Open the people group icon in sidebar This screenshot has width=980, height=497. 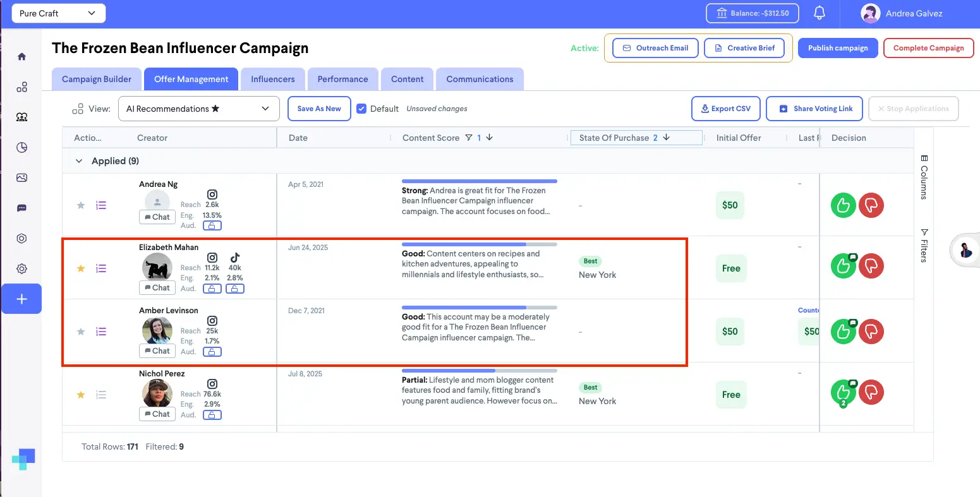point(21,117)
